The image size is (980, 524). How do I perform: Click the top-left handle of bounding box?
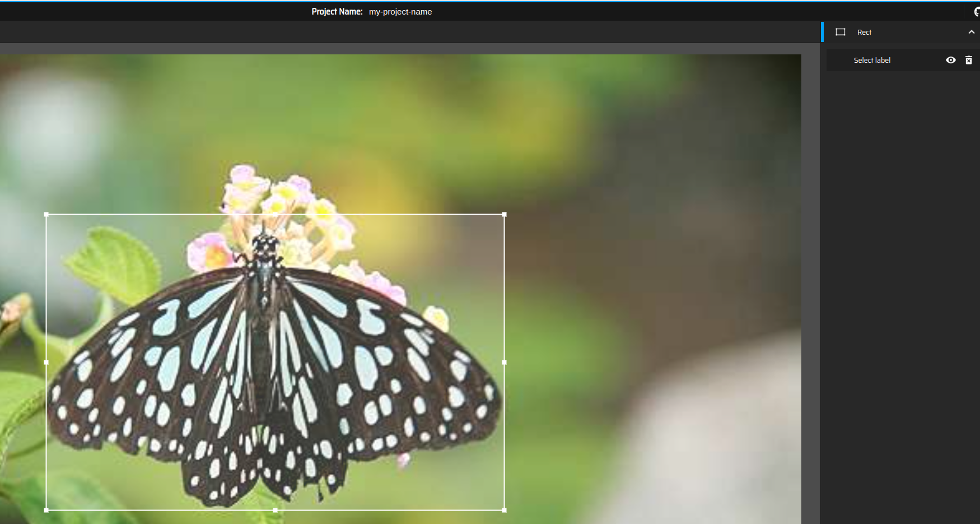tap(46, 214)
